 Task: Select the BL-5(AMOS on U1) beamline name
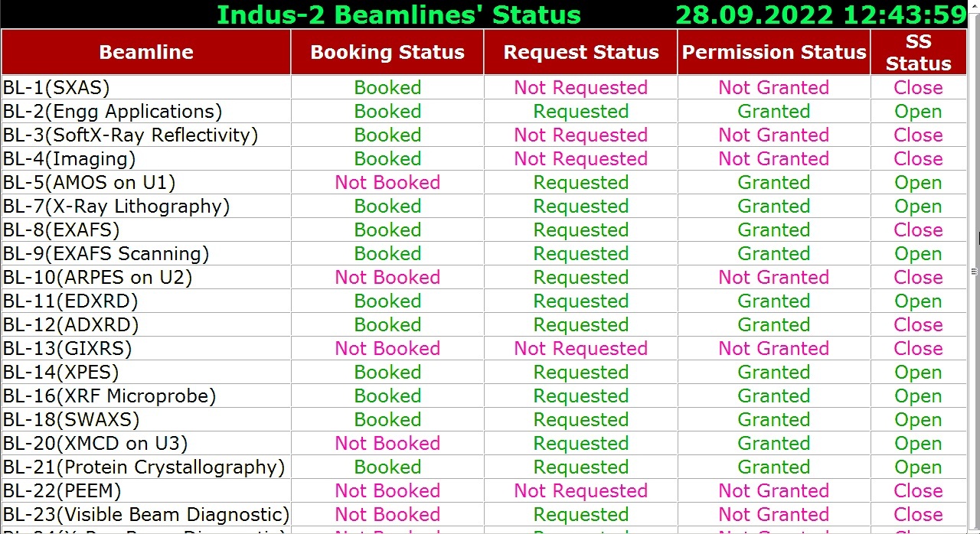[x=89, y=182]
